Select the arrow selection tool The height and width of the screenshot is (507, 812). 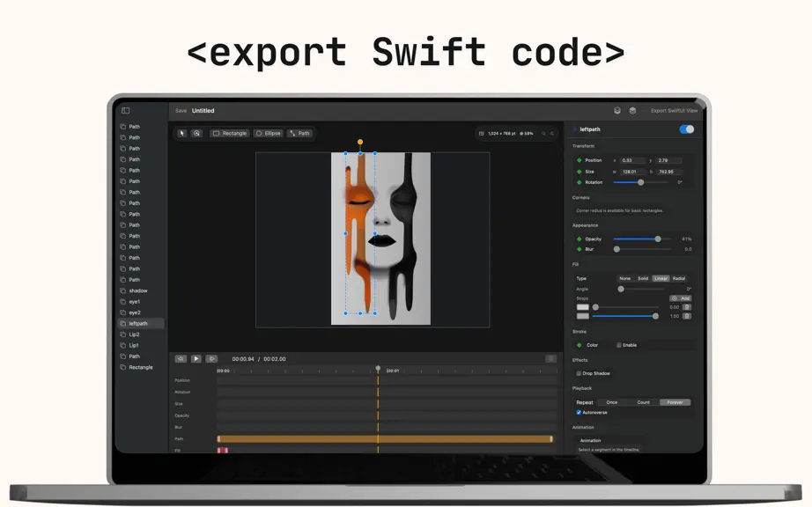click(x=181, y=133)
